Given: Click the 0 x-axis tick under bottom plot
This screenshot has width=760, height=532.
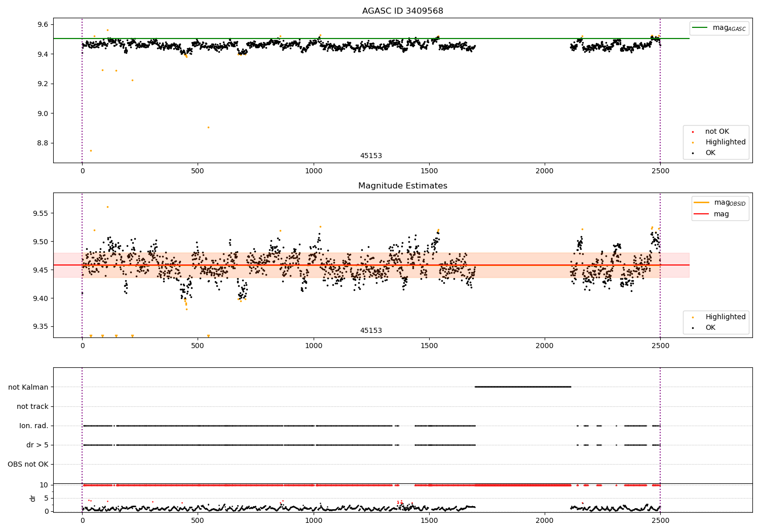Looking at the screenshot, I should (x=82, y=520).
